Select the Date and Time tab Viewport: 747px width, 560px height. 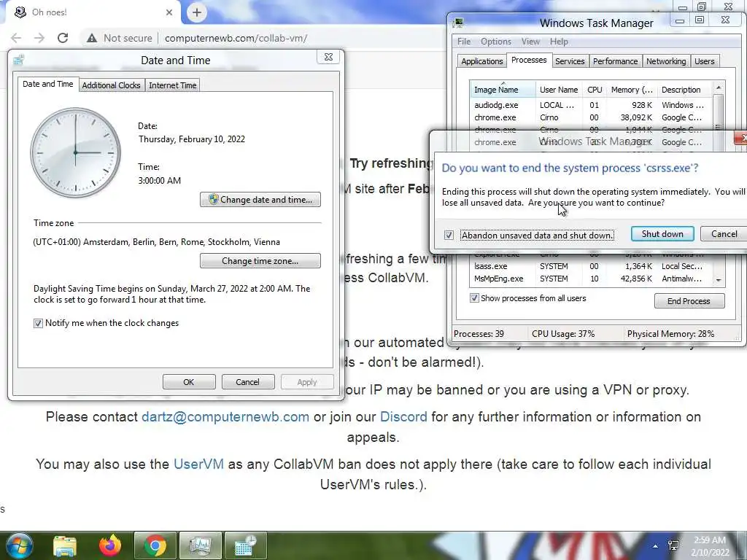pyautogui.click(x=47, y=84)
